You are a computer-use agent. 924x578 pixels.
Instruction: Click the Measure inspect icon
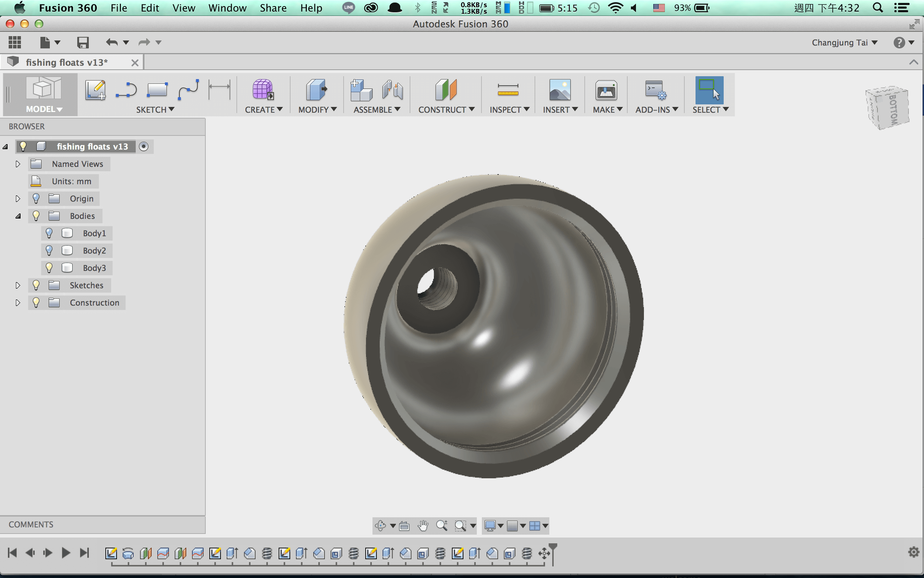508,90
